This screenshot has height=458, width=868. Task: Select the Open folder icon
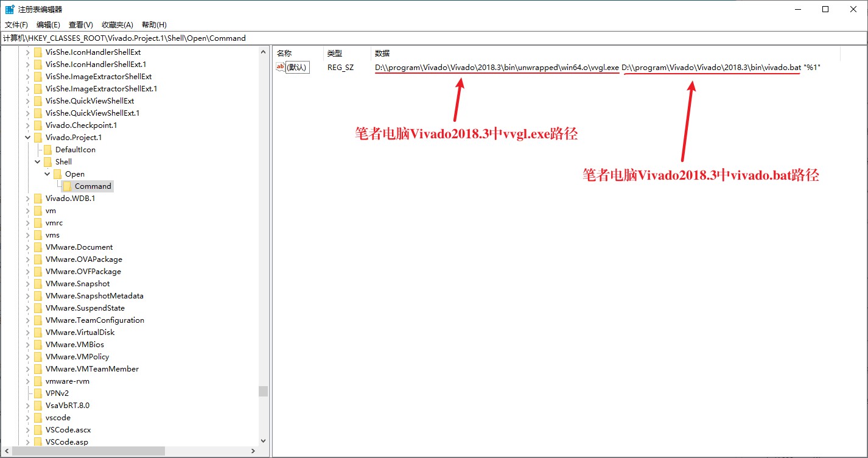[x=58, y=174]
